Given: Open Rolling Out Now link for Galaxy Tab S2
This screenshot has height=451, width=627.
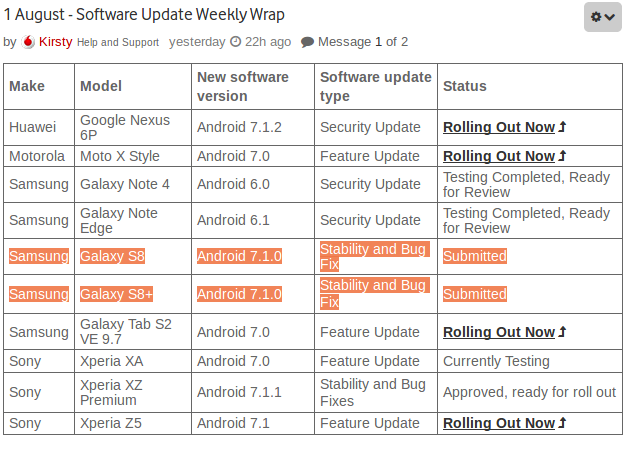Looking at the screenshot, I should point(498,332).
